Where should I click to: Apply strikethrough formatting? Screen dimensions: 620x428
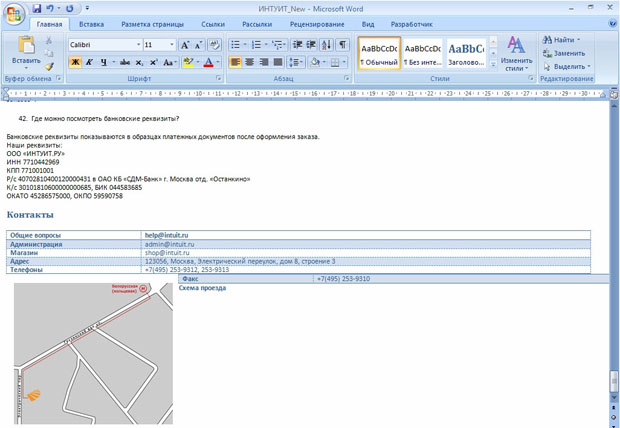tap(125, 62)
